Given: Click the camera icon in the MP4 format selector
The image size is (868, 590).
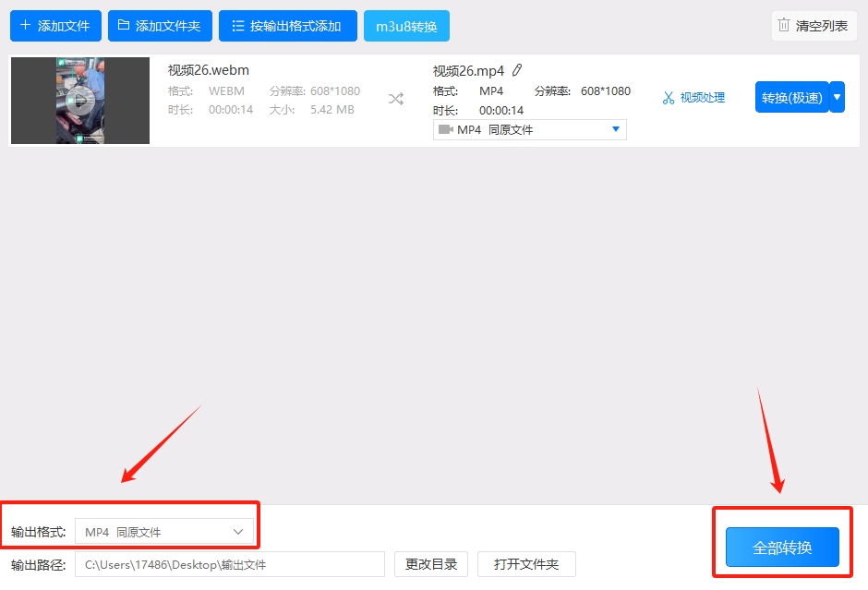Looking at the screenshot, I should (446, 128).
